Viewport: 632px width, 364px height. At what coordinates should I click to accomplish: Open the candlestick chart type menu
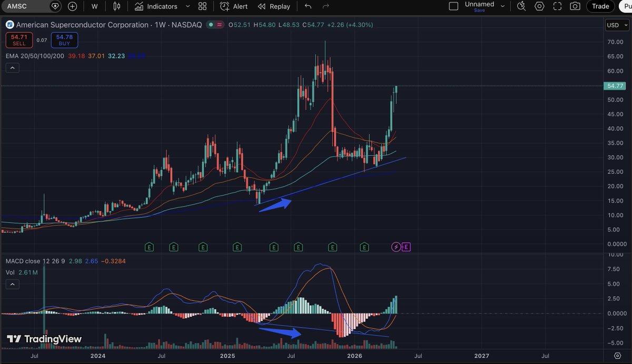(117, 6)
